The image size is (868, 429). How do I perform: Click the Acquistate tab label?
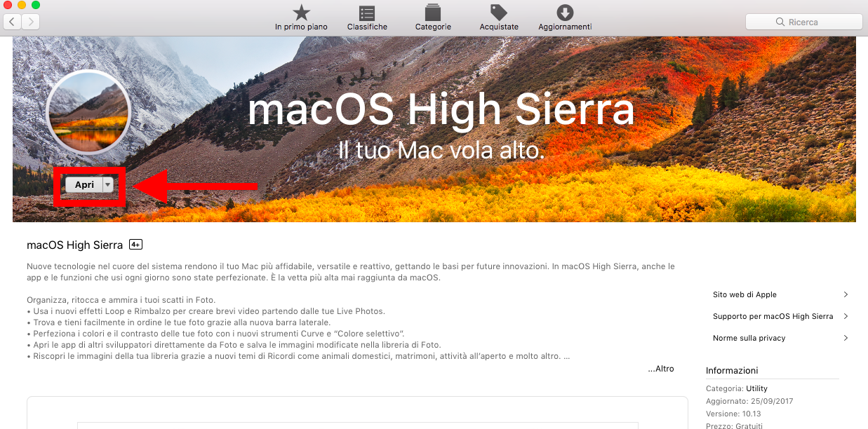tap(499, 27)
